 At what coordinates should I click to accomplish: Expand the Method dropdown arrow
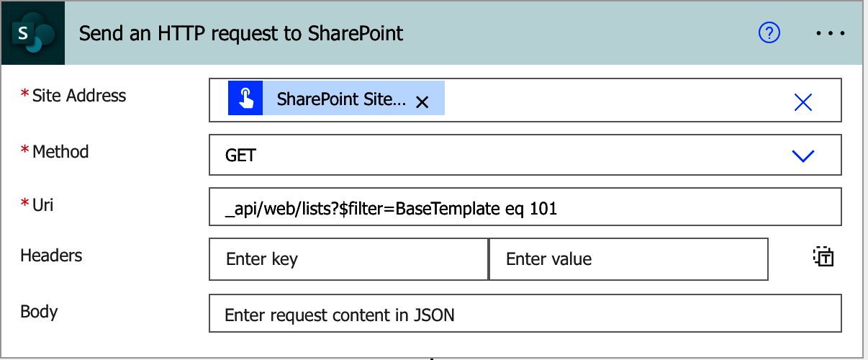(803, 156)
